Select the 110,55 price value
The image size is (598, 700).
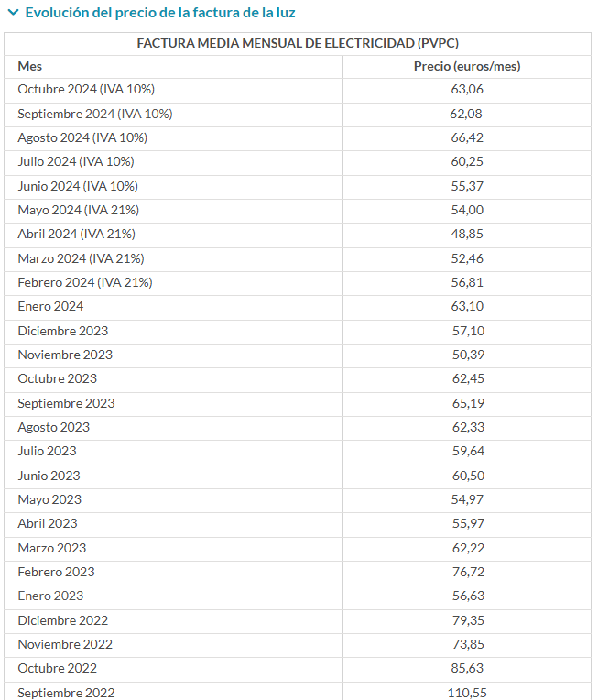click(x=467, y=693)
